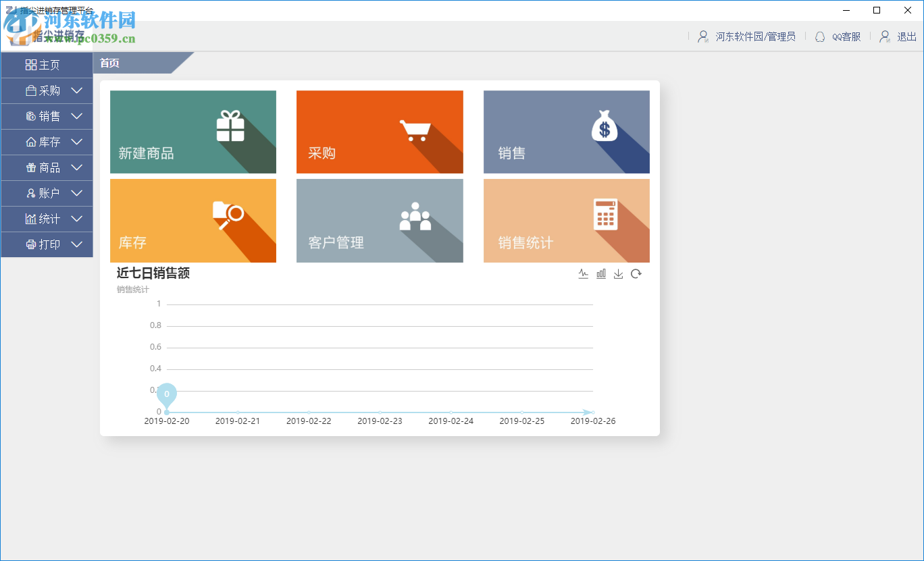Click the 销售统计 chart subtitle

[133, 290]
